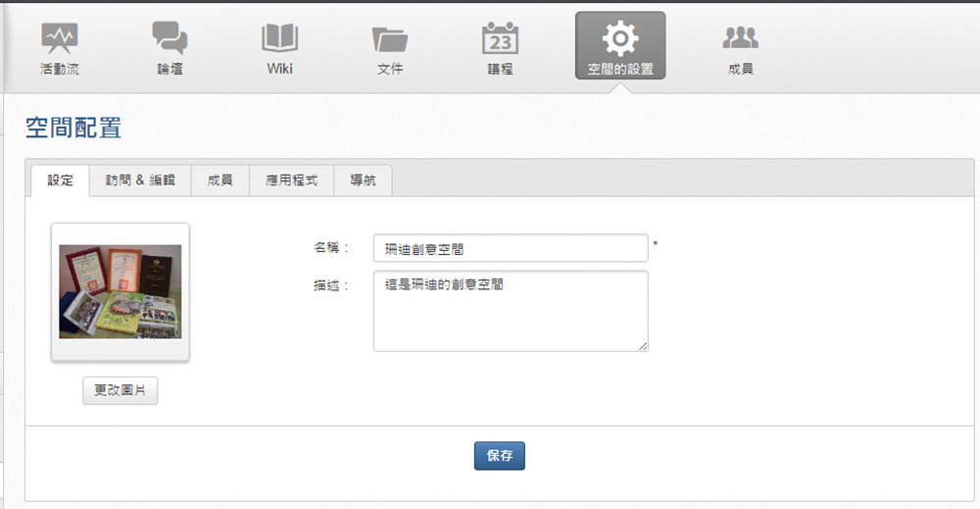980x509 pixels.
Task: Click the space avatar photo thumbnail
Action: click(x=120, y=292)
